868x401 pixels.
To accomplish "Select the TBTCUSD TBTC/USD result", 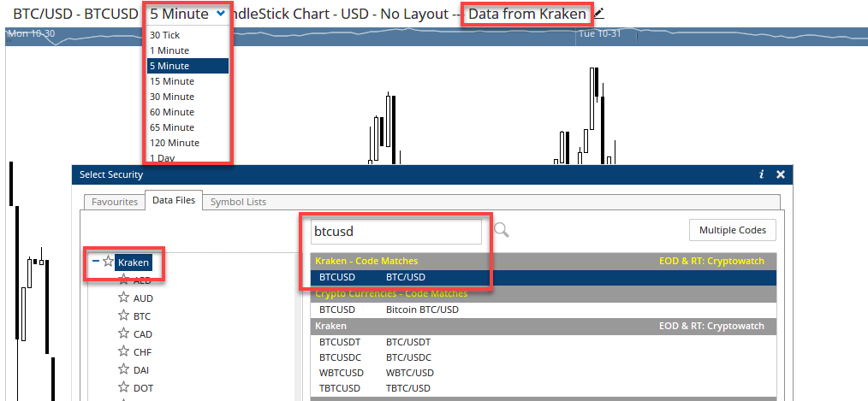I will click(544, 387).
